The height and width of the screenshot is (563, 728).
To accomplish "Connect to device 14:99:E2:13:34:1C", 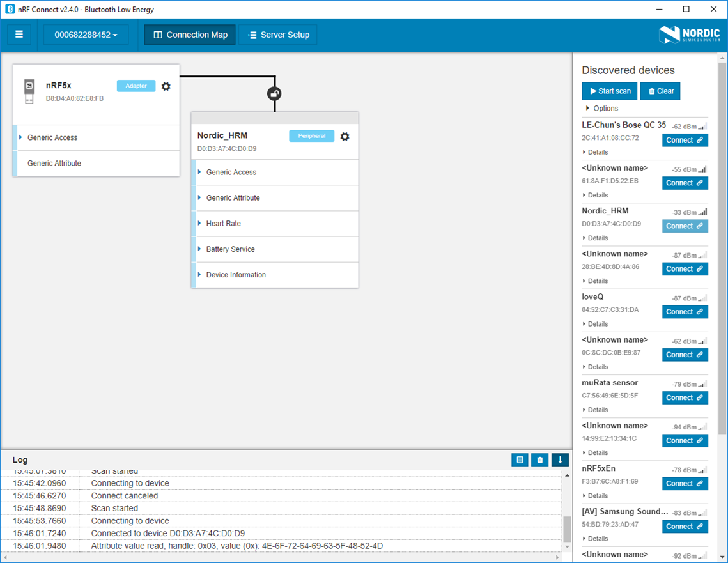I will (685, 440).
